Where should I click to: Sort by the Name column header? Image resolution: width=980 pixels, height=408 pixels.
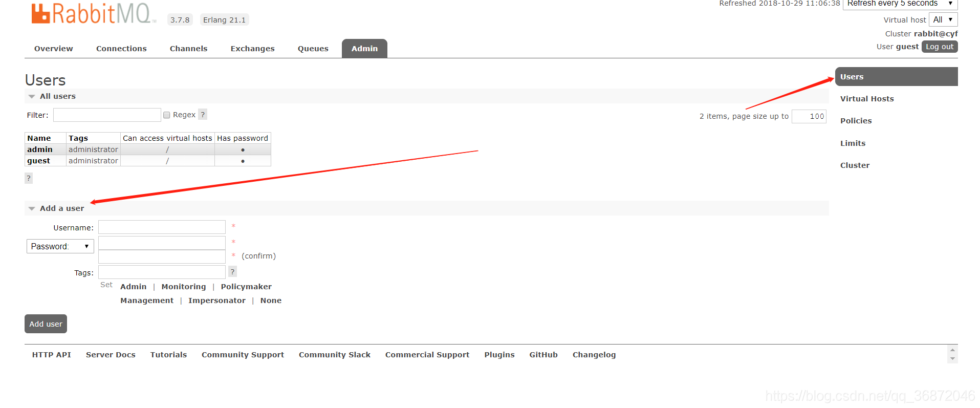click(39, 138)
